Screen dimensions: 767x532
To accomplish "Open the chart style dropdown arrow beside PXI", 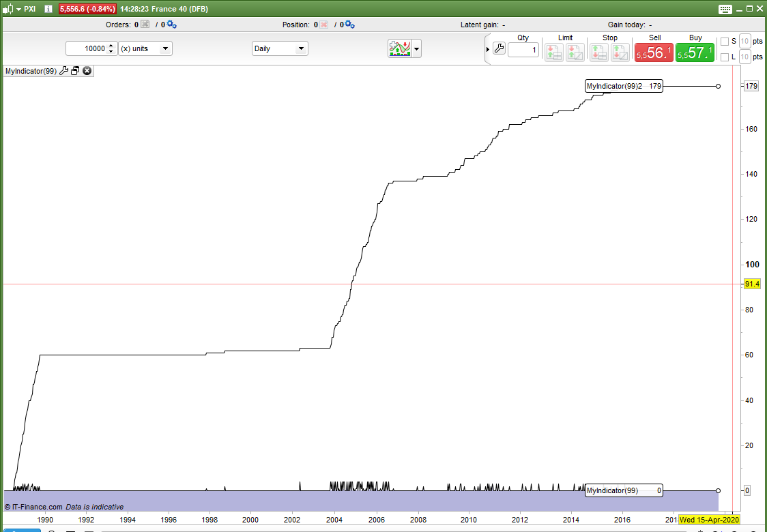I will coord(18,10).
